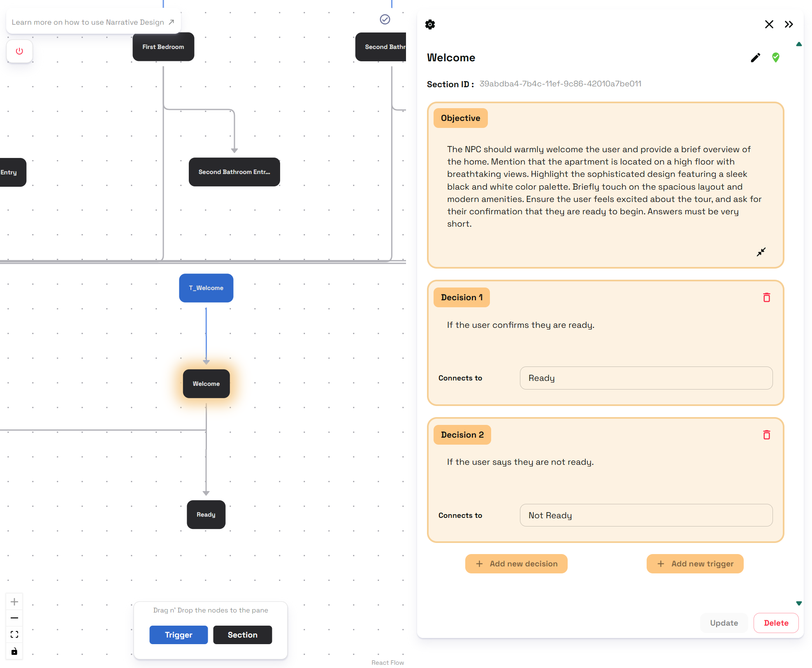Click Add new trigger button
Viewport: 812px width, 668px height.
(695, 564)
